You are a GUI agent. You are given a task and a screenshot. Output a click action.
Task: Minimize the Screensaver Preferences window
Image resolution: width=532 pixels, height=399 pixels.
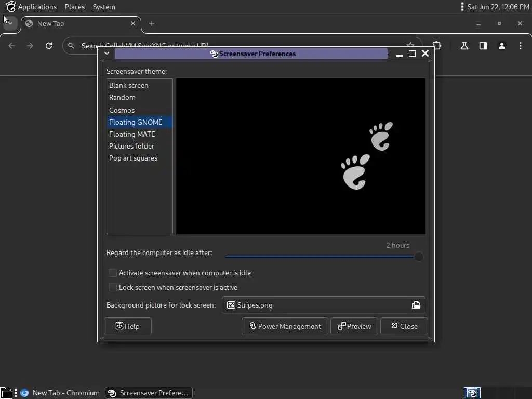pos(400,54)
